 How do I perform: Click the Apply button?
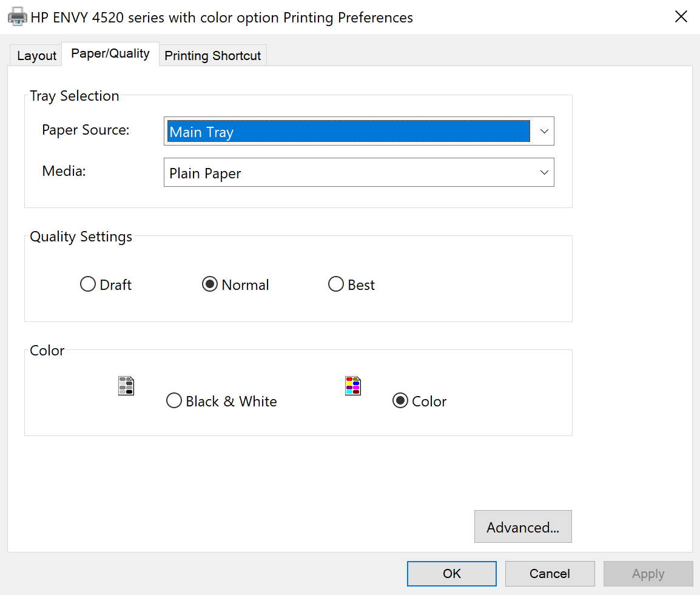point(648,573)
